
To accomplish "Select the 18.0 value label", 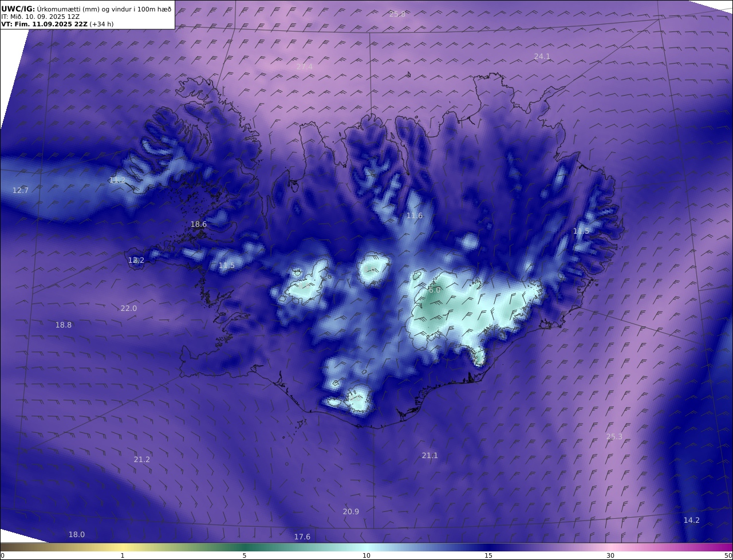I will pyautogui.click(x=76, y=534).
